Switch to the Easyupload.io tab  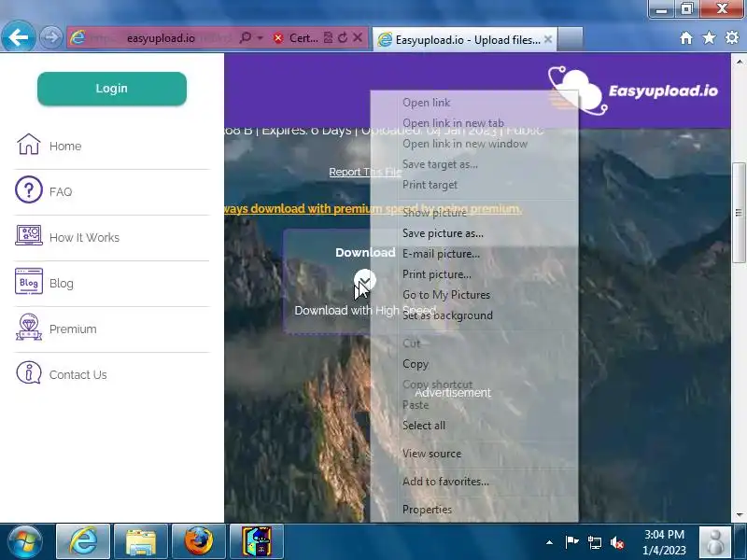click(x=464, y=39)
